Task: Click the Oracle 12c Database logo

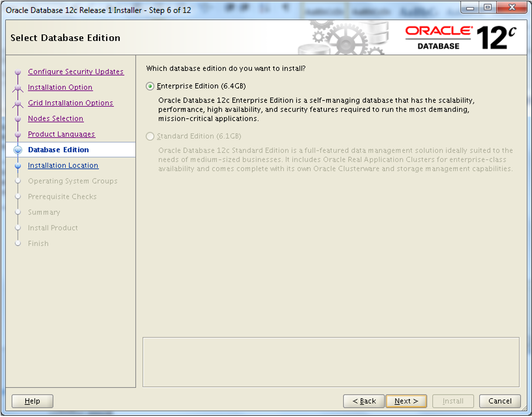Action: tap(461, 37)
